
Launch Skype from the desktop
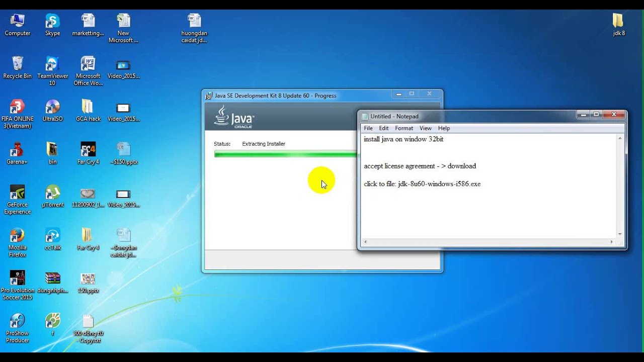pyautogui.click(x=52, y=25)
